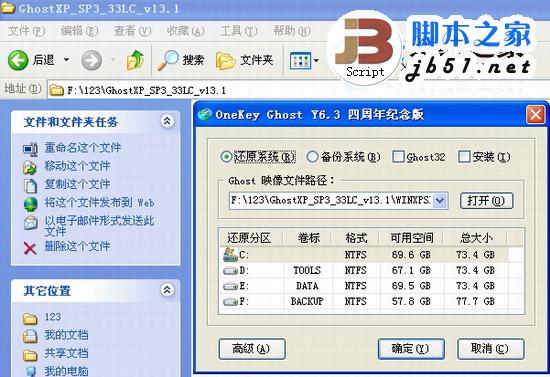Choose 将这个文件发布到 Web link

99,203
